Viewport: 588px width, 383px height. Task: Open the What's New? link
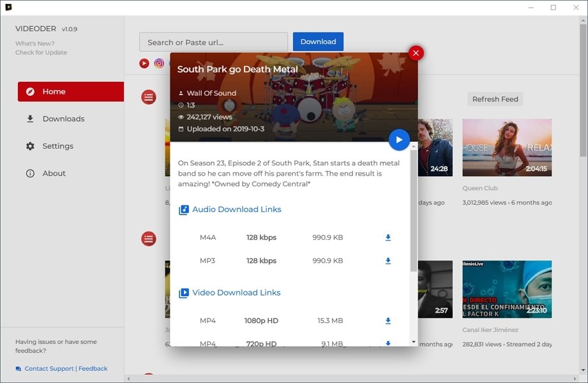coord(35,43)
